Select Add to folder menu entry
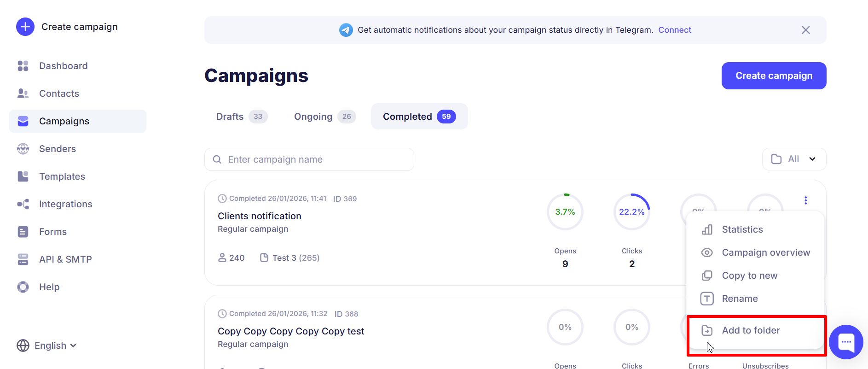Viewport: 868px width, 369px height. coord(751,330)
